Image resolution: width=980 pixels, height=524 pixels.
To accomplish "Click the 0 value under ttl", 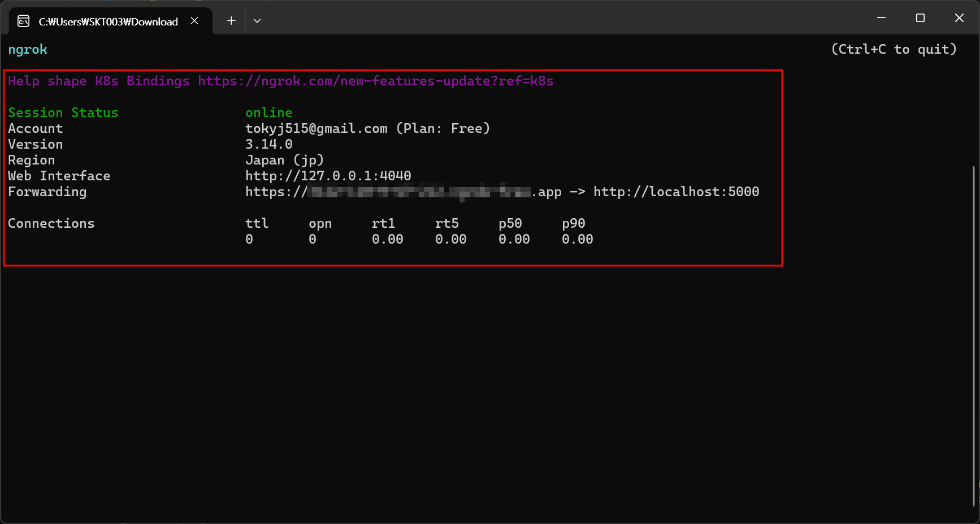I will (249, 239).
